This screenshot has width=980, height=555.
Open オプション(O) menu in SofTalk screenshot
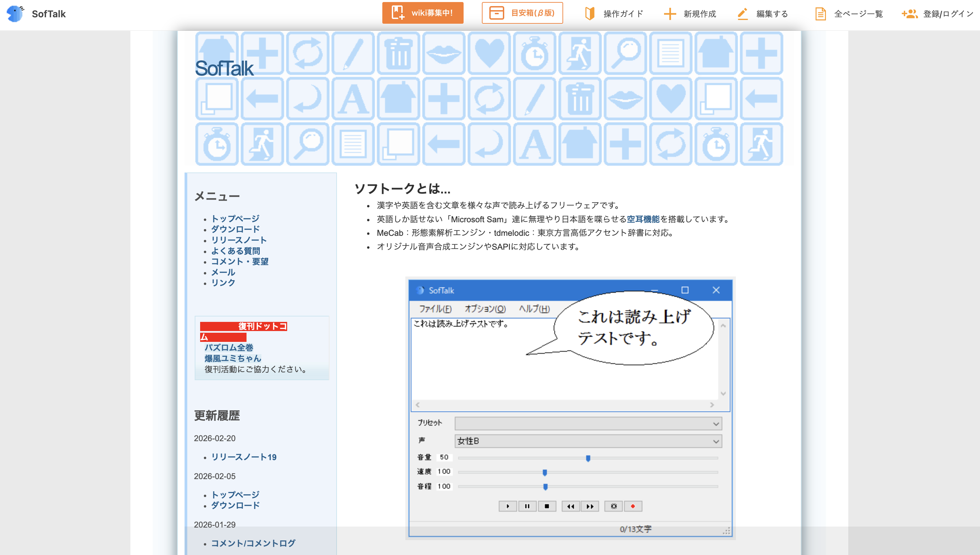click(x=485, y=309)
